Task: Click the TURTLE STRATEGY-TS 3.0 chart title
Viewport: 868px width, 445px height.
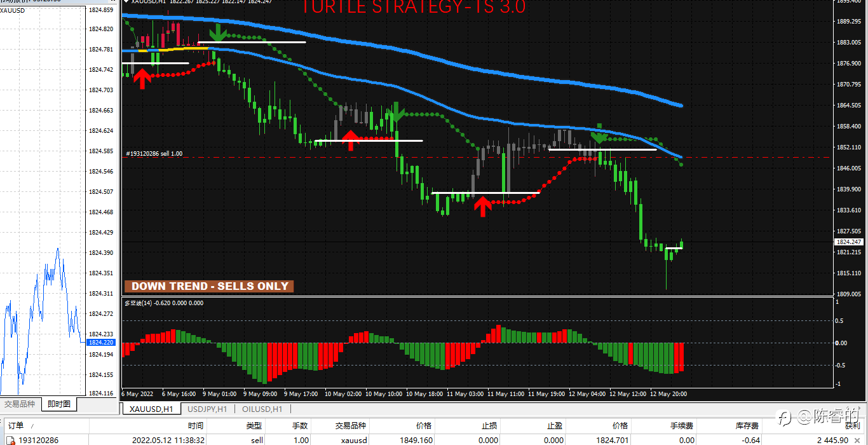Action: pos(413,6)
